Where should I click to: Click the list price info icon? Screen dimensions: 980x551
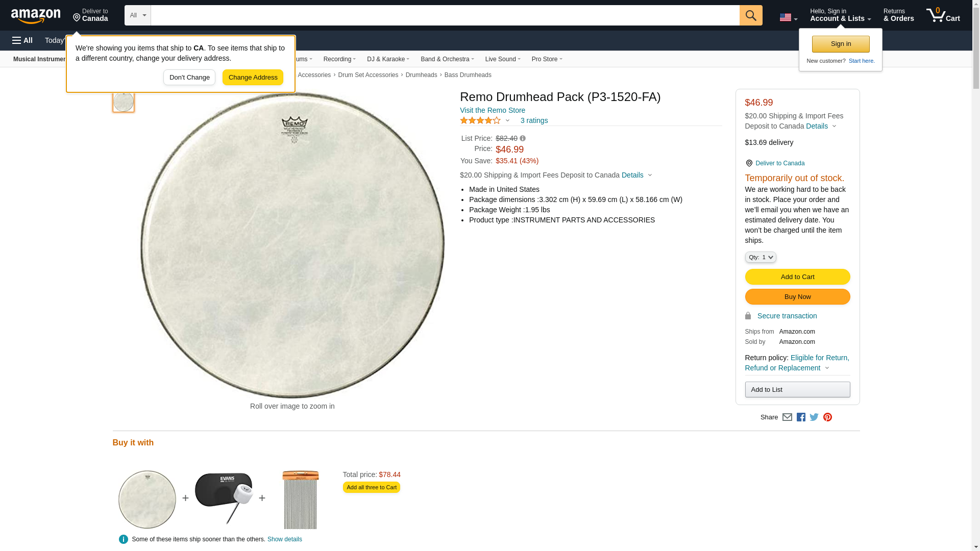(523, 138)
